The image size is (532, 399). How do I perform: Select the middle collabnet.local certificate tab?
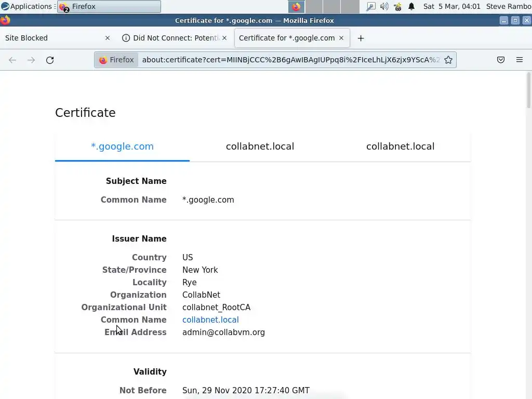click(260, 147)
